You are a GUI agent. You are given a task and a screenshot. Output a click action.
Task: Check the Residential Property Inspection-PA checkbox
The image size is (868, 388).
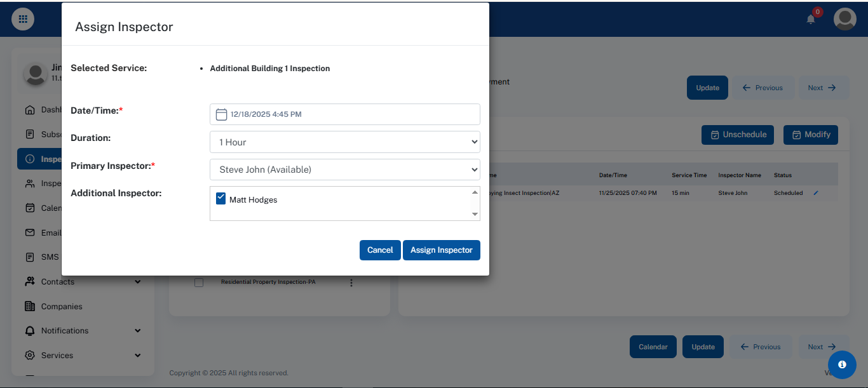point(199,283)
